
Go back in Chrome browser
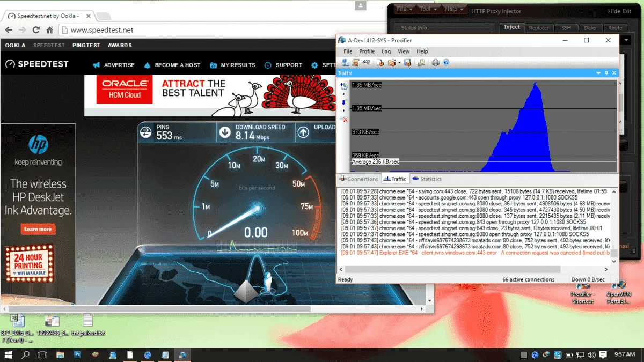click(9, 30)
